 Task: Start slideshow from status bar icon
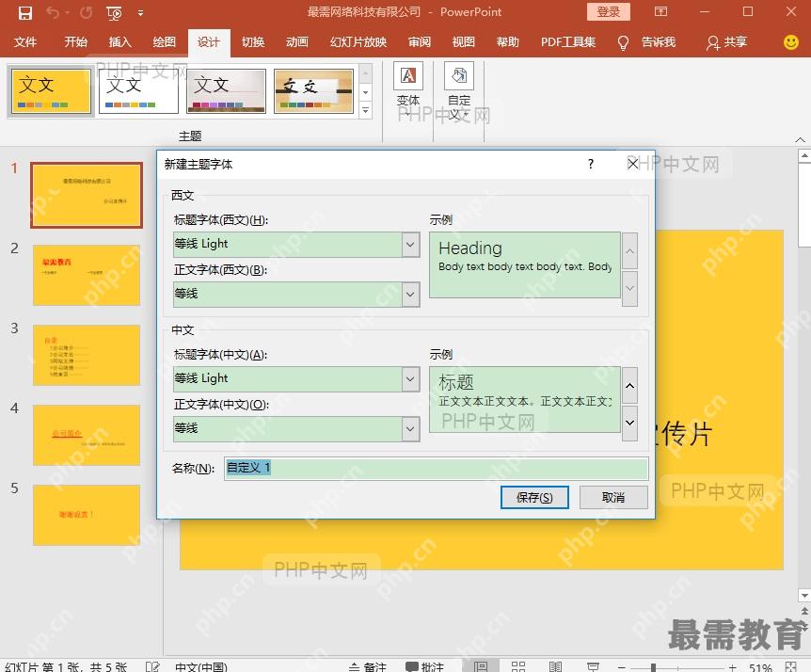pos(594,666)
